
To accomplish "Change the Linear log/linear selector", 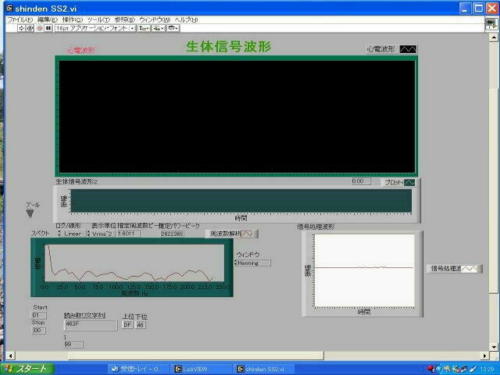I will [x=70, y=234].
